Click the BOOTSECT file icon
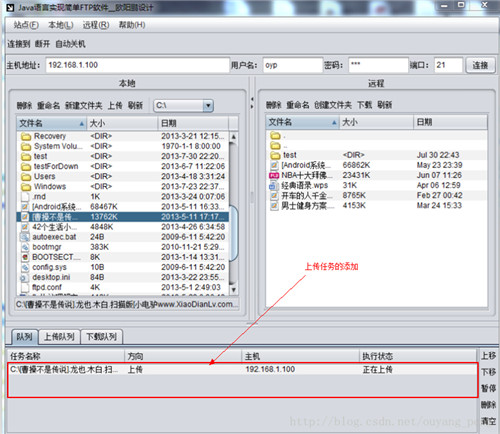The width and height of the screenshot is (500, 434). click(25, 257)
